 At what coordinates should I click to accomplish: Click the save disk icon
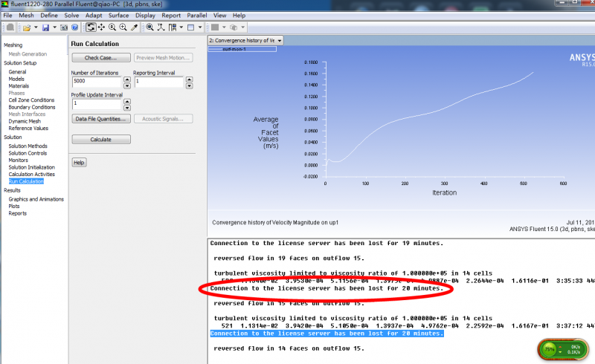click(x=45, y=27)
